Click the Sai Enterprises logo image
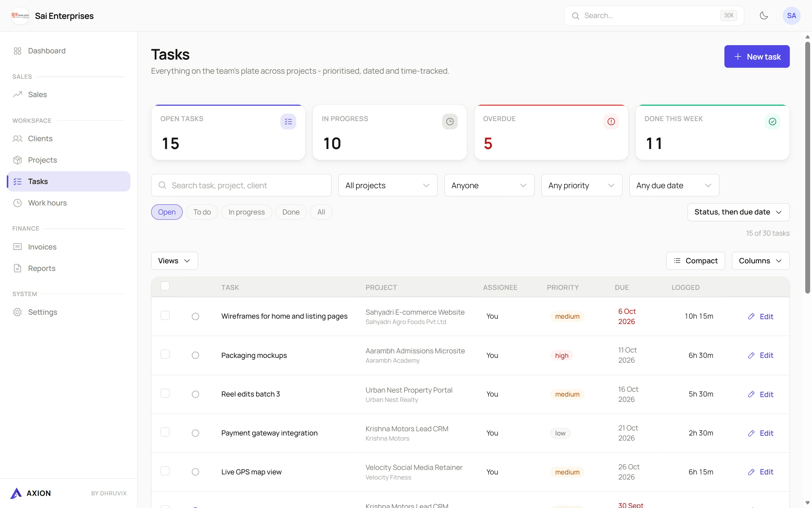This screenshot has width=812, height=508. pyautogui.click(x=20, y=16)
